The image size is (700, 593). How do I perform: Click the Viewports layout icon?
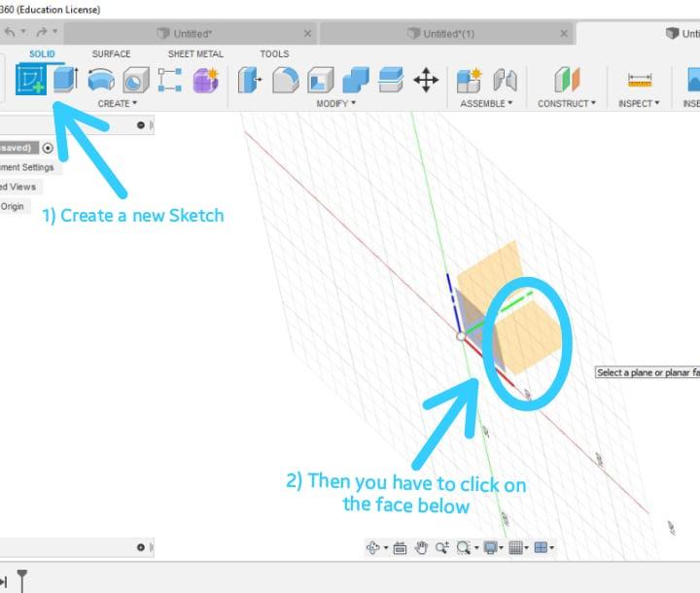[x=541, y=547]
